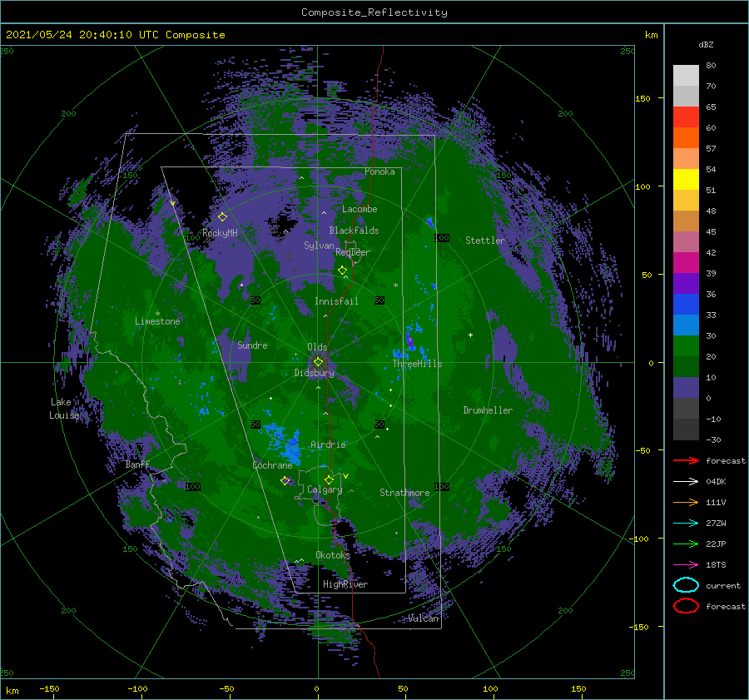Click the HighRiver label
Viewport: 749px width, 700px height.
(x=345, y=584)
